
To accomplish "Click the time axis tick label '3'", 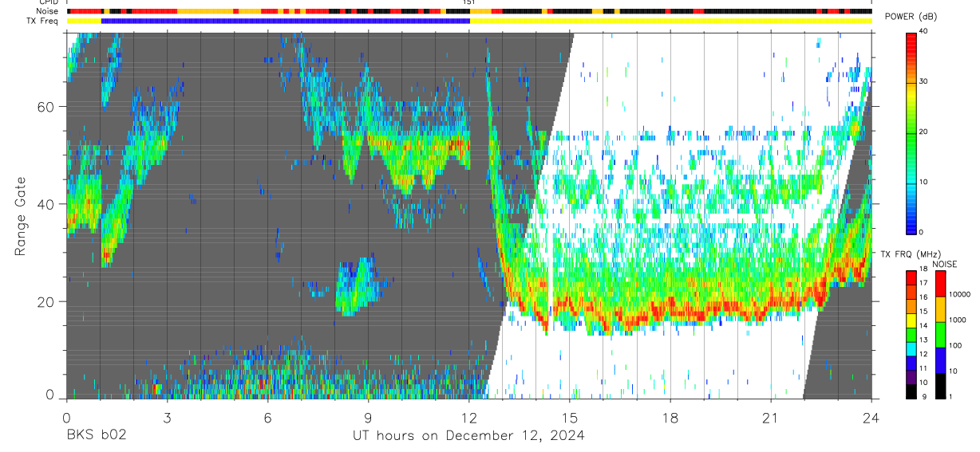I will 167,418.
